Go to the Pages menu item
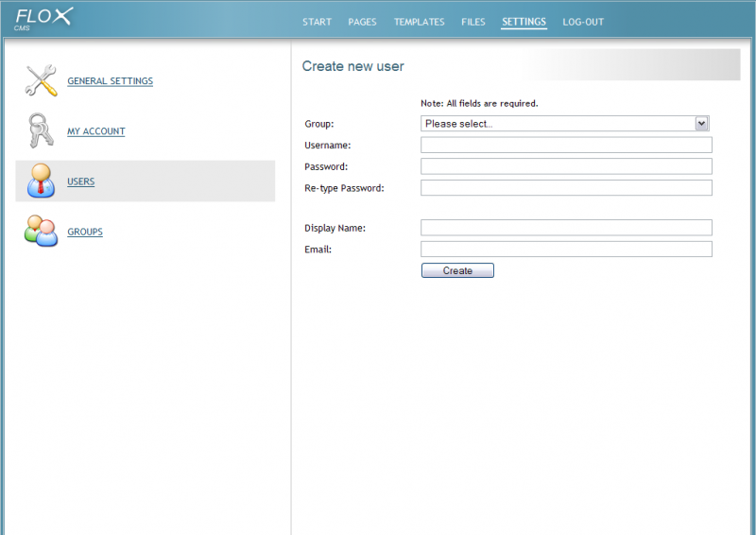This screenshot has width=756, height=535. click(362, 22)
